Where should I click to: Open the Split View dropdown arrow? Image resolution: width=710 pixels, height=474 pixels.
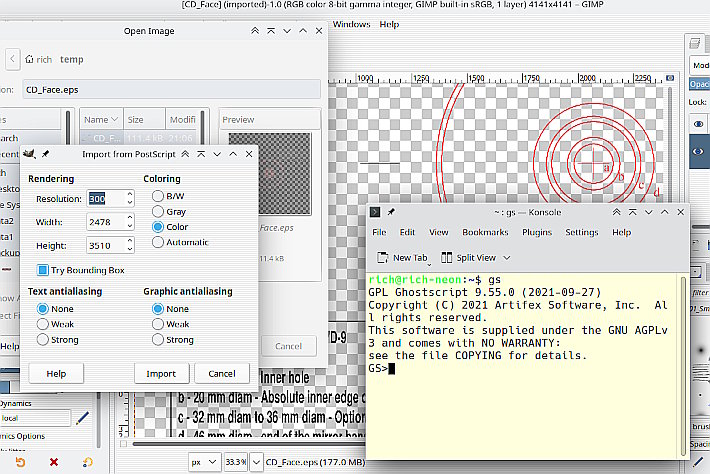tap(504, 257)
